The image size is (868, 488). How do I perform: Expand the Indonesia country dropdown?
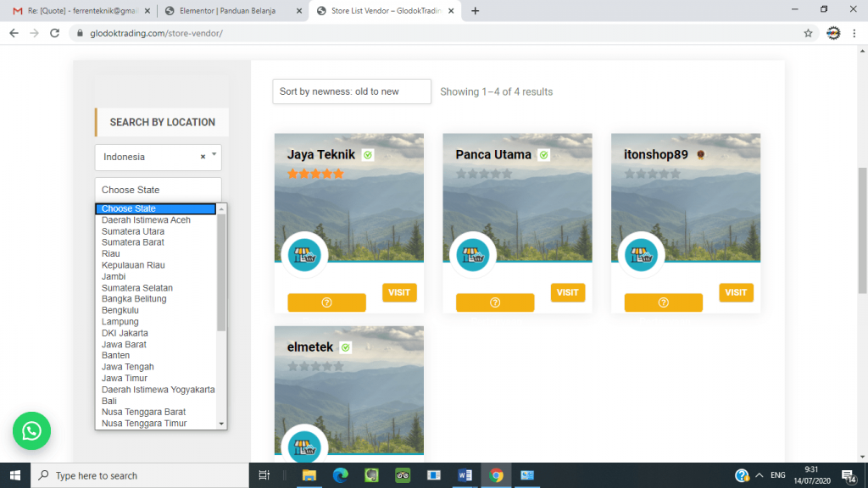[214, 157]
